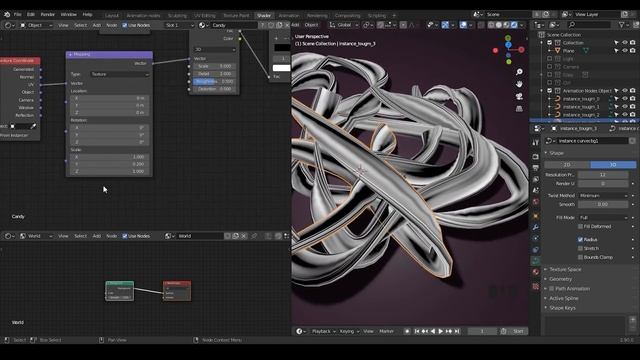Viewport: 640px width, 360px height.
Task: Select rendered viewport shading mode icon
Action: pos(514,25)
